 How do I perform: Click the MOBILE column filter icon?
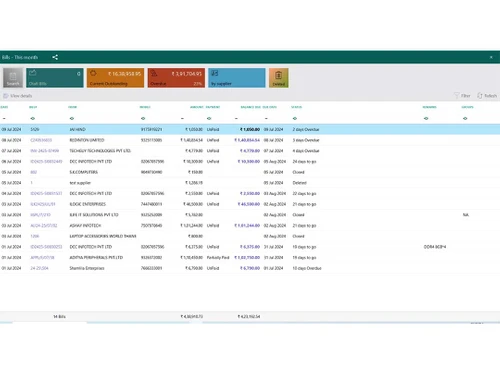(143, 118)
